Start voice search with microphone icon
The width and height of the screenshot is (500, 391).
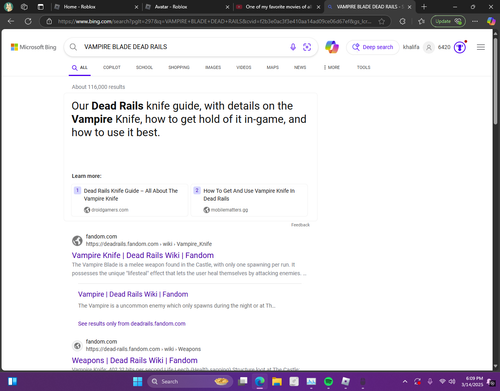coord(293,47)
